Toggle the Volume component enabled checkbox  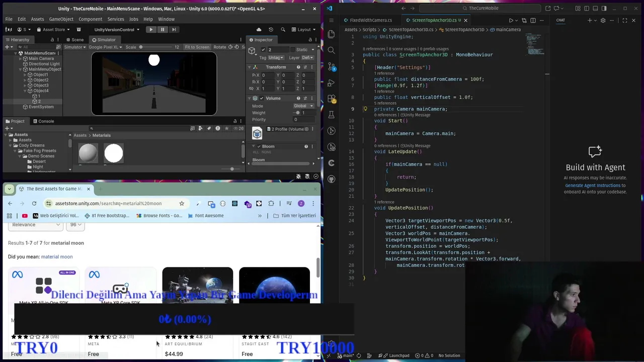[x=262, y=98]
